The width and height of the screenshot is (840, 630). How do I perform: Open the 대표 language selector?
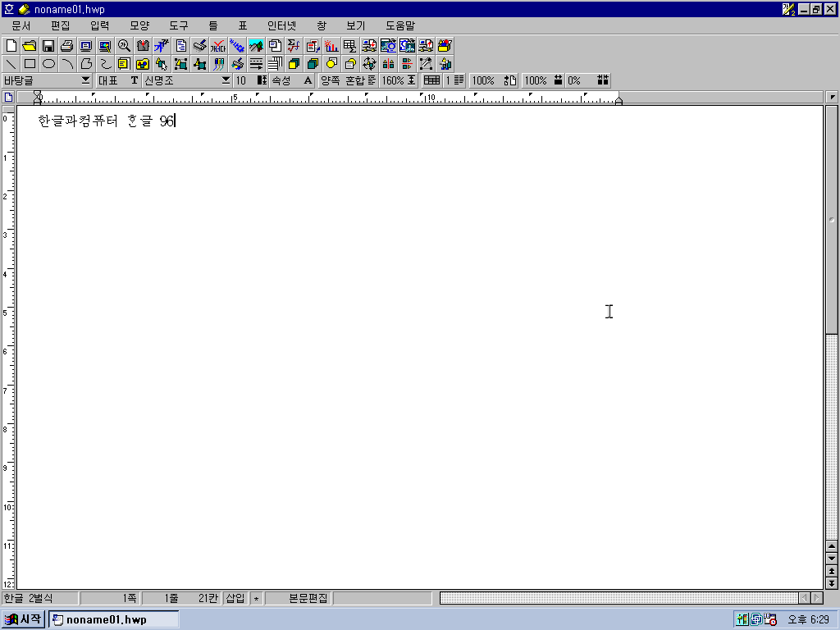pos(118,80)
